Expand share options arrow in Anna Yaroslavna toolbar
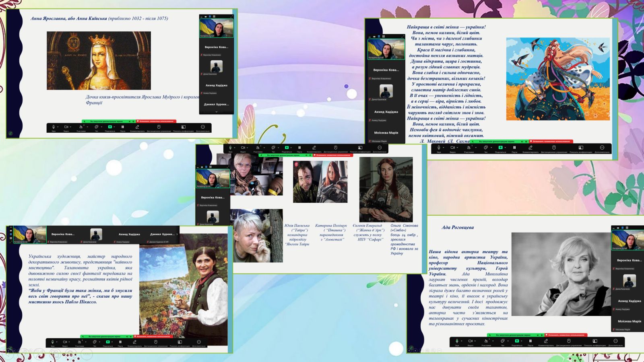 pos(114,127)
